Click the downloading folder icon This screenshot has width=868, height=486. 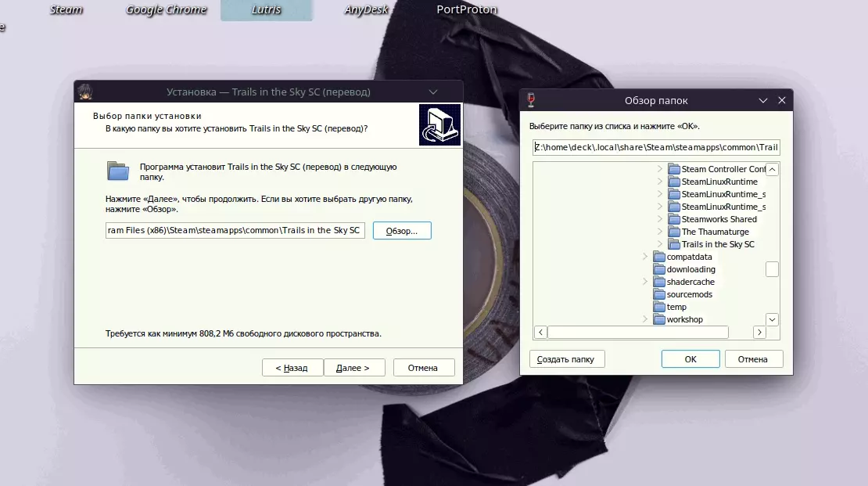(659, 269)
